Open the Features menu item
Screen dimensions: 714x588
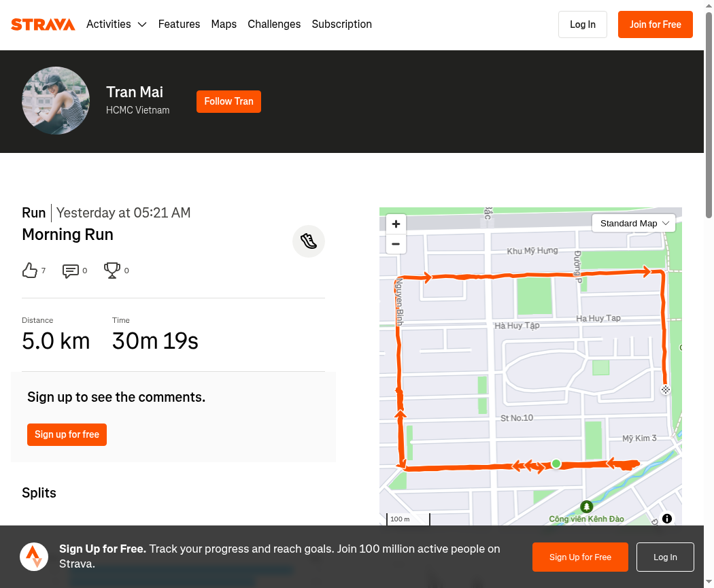click(179, 24)
